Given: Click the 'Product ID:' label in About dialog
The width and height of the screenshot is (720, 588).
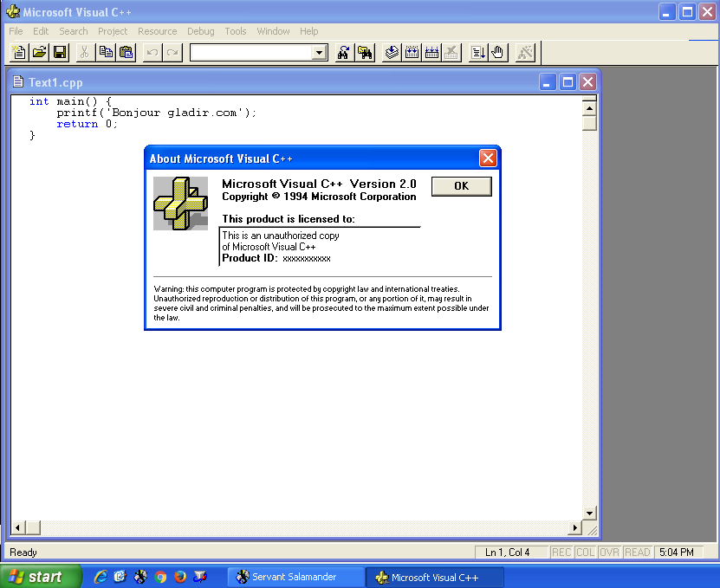Looking at the screenshot, I should pos(250,258).
